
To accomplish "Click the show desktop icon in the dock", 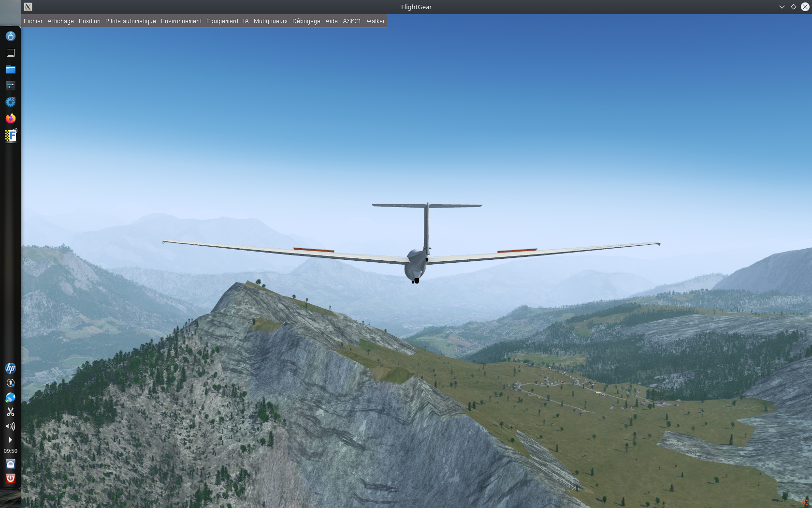I will point(11,53).
